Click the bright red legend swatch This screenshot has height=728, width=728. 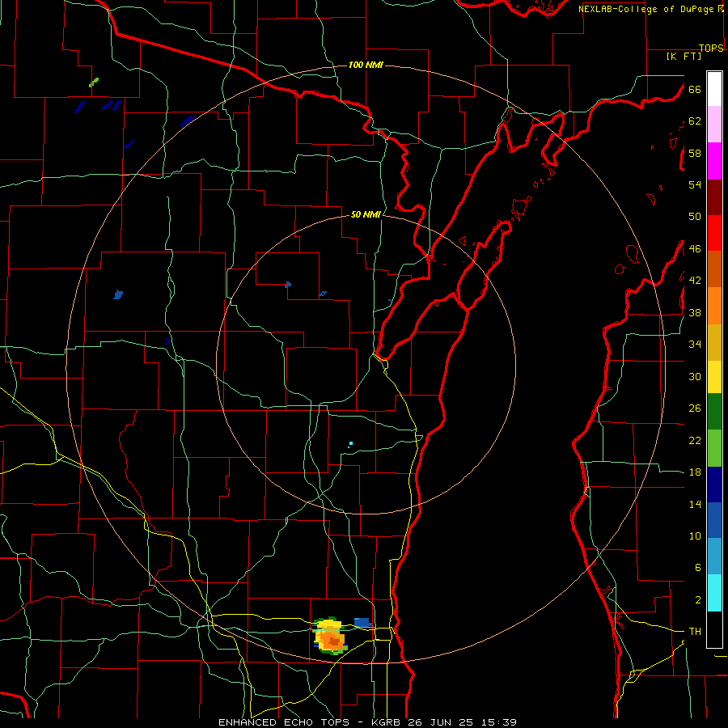pos(714,233)
